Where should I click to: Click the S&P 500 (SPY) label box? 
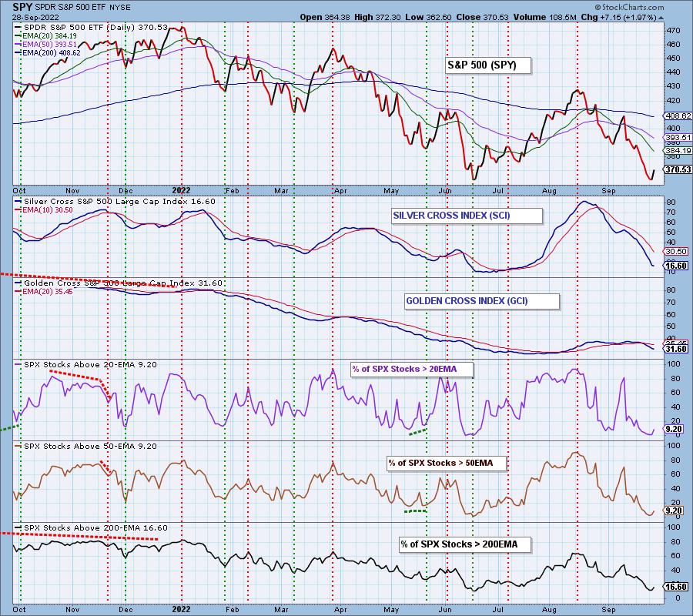click(x=487, y=65)
